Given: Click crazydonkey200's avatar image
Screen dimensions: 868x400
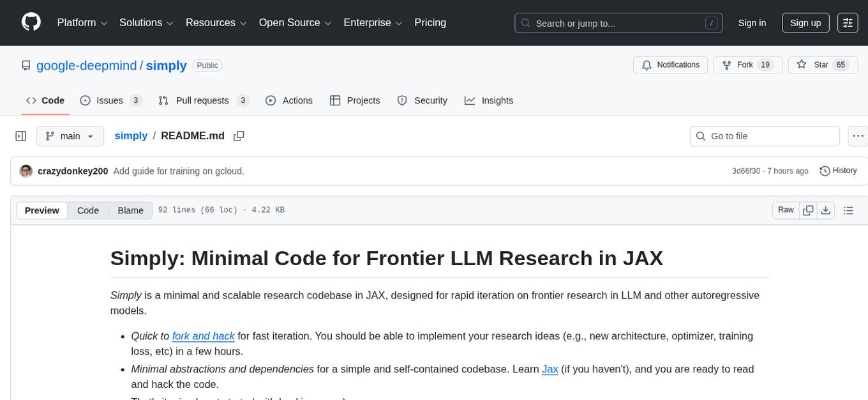Looking at the screenshot, I should click(26, 171).
